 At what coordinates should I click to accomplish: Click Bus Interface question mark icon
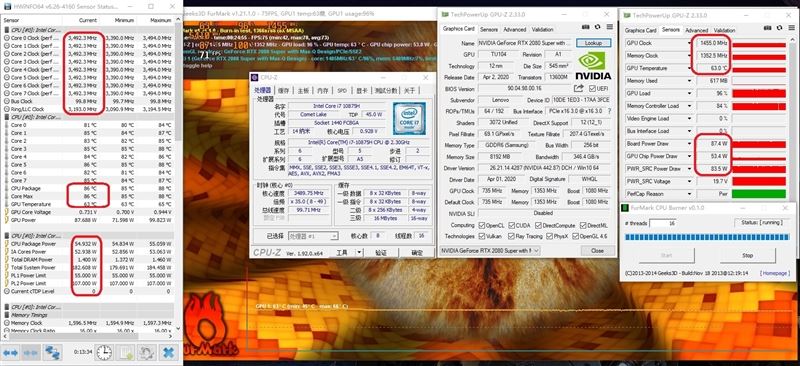pos(609,111)
